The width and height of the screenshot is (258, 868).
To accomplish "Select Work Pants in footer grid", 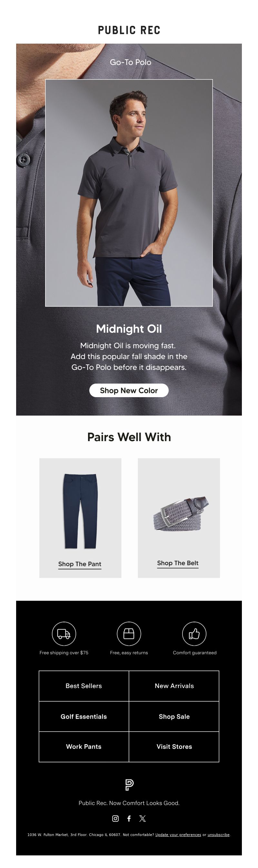I will 84,746.
